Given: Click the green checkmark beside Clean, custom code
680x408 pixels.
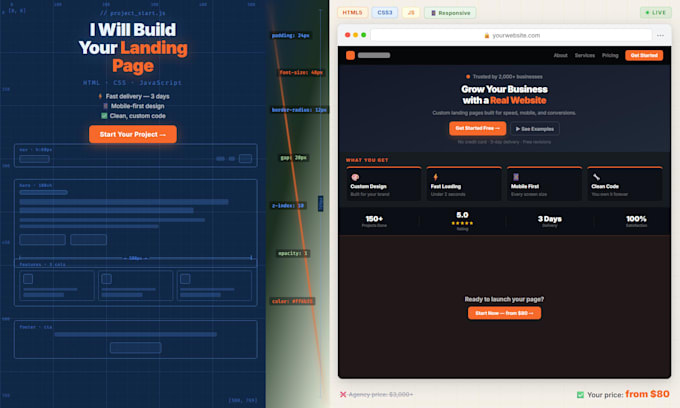Looking at the screenshot, I should [x=104, y=116].
